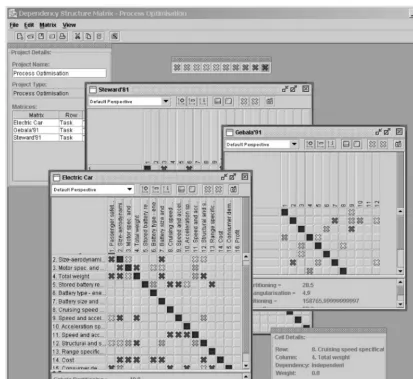Screen dimensions: 413x379
Task: Click the Open project icon in main toolbar
Action: (x=31, y=36)
